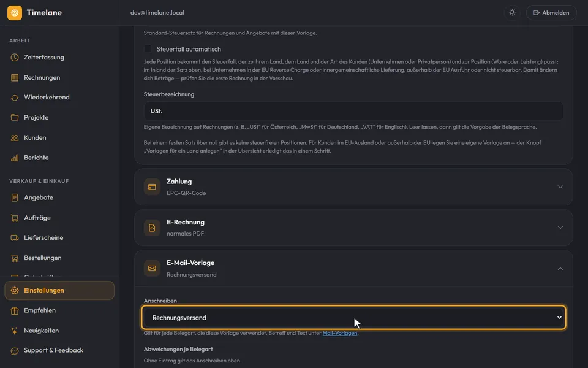
Task: Click the Zahlung credit card icon
Action: click(x=152, y=186)
